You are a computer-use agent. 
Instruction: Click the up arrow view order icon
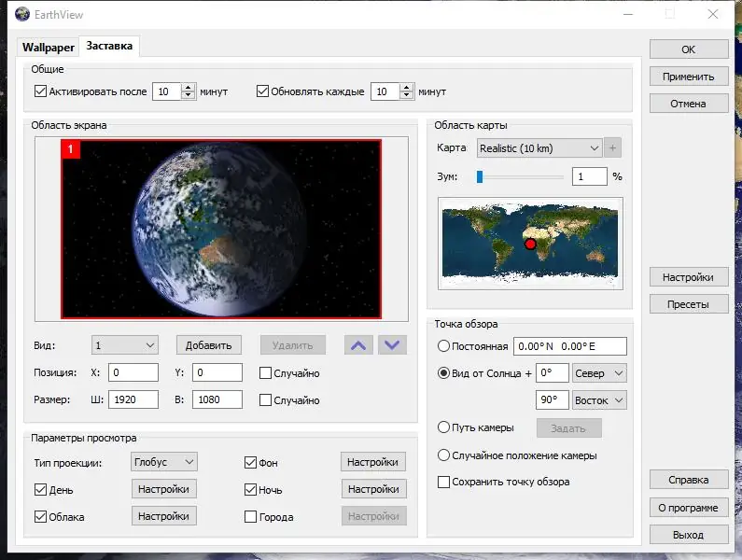[357, 345]
